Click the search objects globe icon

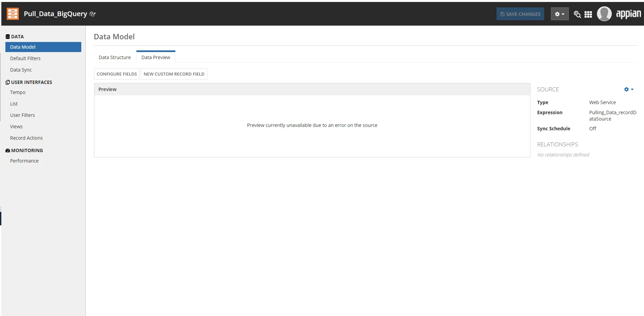pyautogui.click(x=577, y=14)
